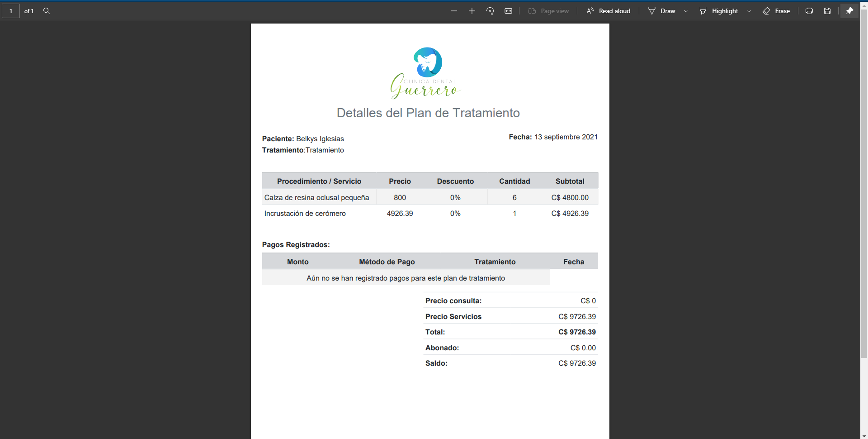Activate the Draw tool

(662, 11)
